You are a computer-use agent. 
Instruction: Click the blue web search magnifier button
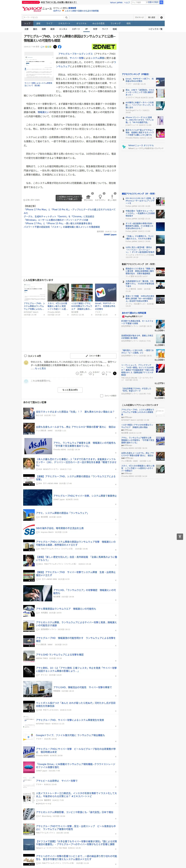click(161, 2)
